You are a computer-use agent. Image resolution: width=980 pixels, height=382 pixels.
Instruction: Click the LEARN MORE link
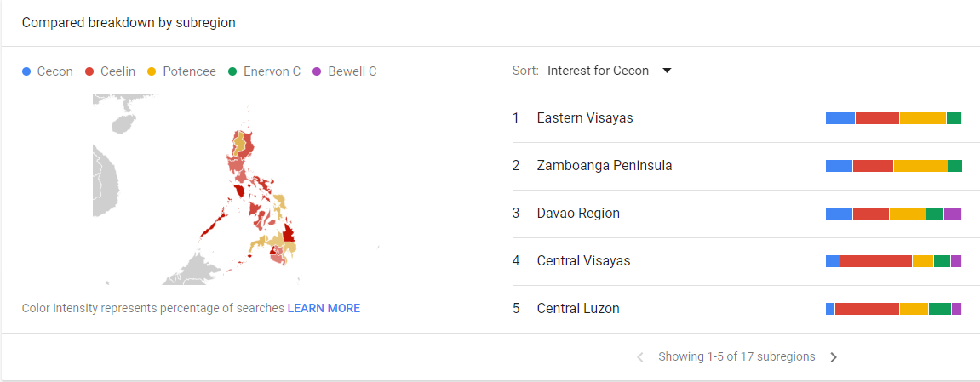pos(324,308)
